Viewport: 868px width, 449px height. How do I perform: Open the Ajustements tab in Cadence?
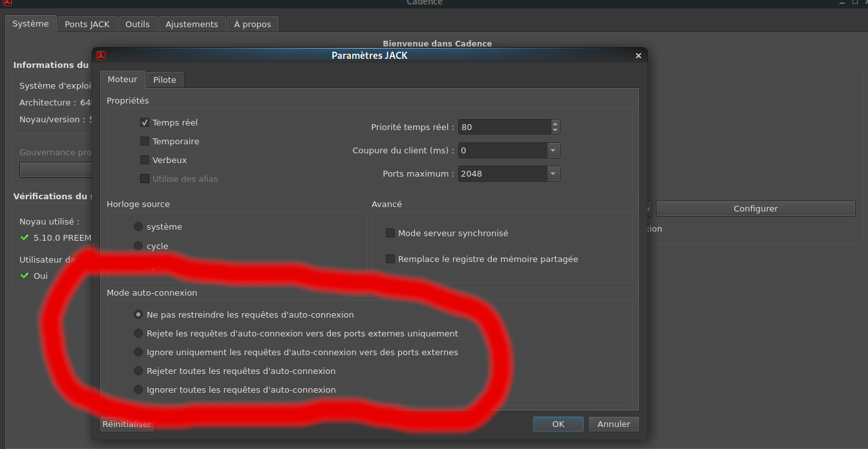pos(192,24)
